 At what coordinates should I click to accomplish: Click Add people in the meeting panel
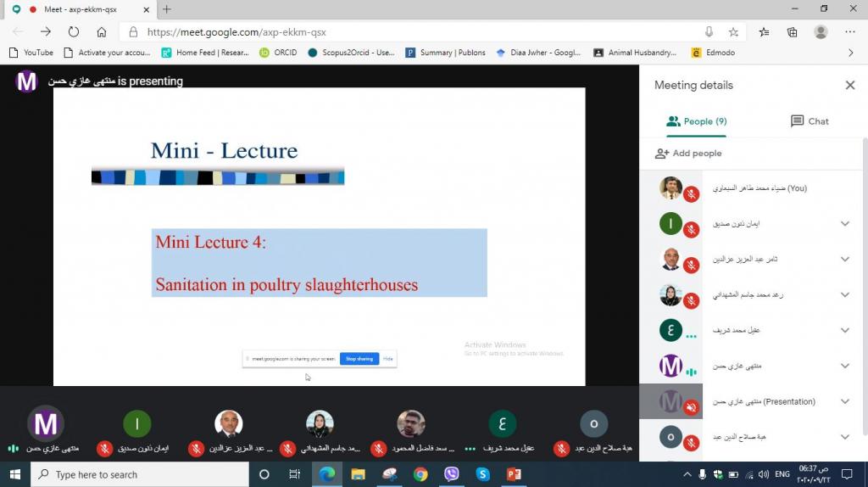coord(687,154)
